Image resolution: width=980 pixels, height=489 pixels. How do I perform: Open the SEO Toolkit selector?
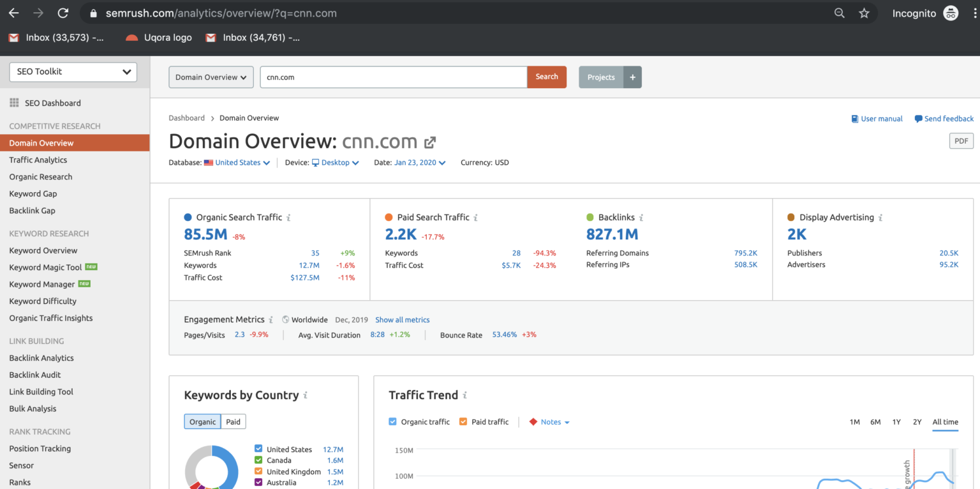73,72
